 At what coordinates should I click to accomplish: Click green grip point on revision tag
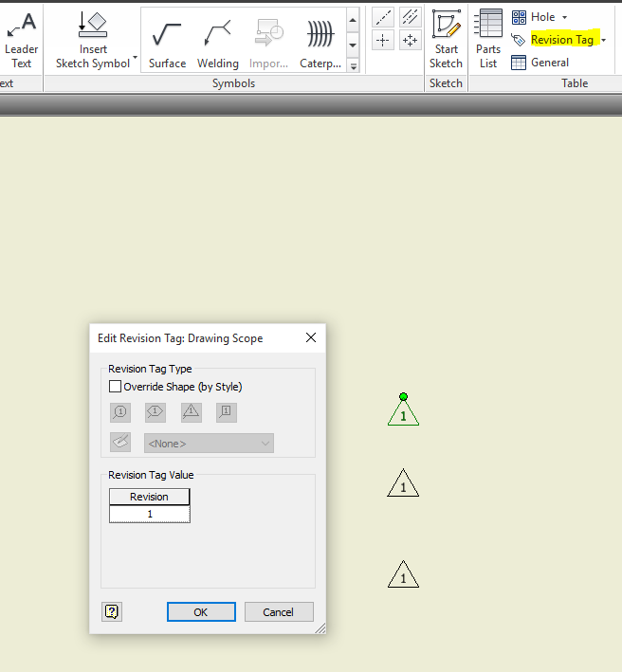[403, 396]
